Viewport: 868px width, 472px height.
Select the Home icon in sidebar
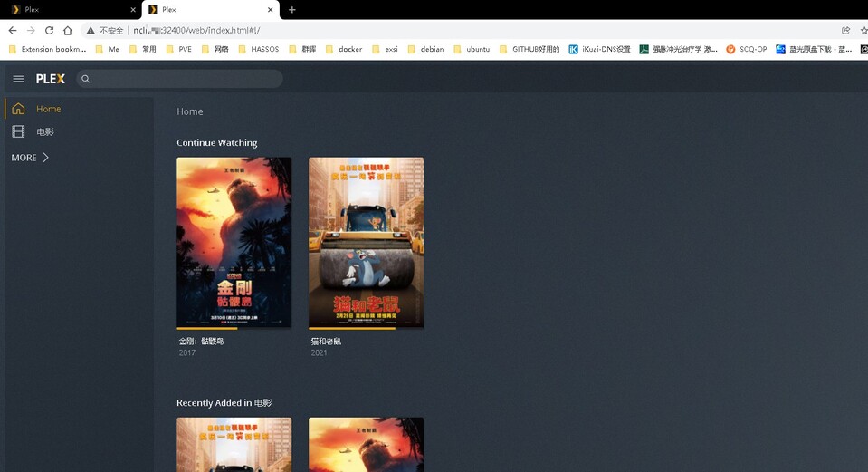(x=18, y=109)
